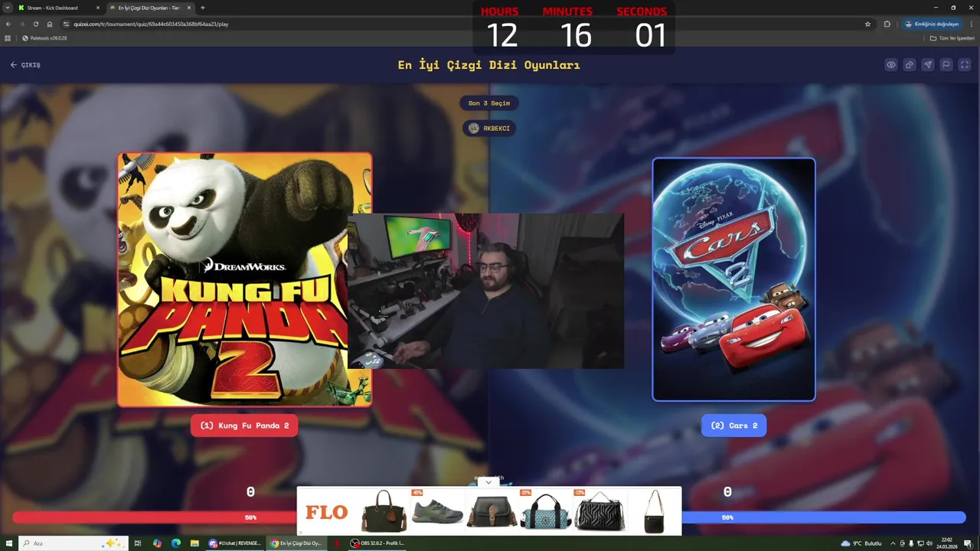Click red app icon next to OBS
The image size is (980, 551).
click(336, 543)
